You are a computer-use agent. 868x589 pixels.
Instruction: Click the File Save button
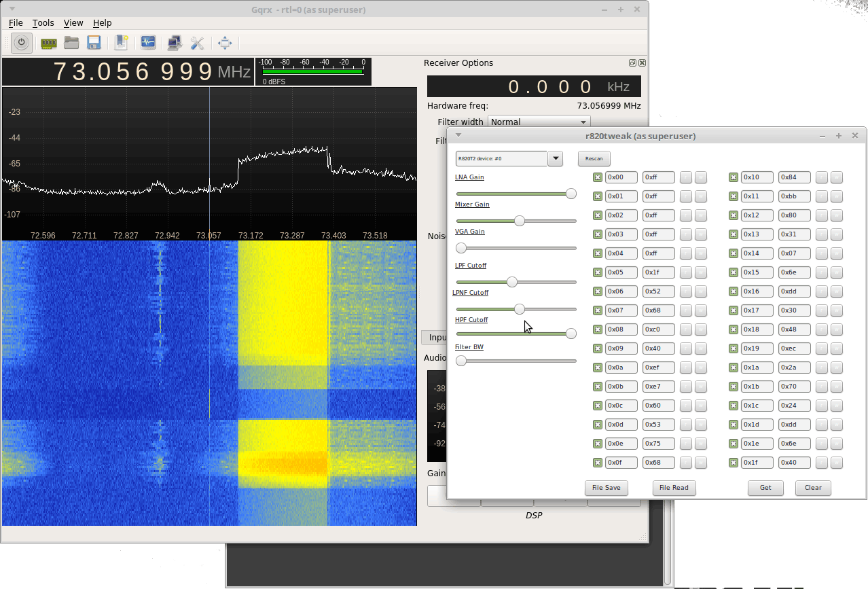tap(606, 487)
